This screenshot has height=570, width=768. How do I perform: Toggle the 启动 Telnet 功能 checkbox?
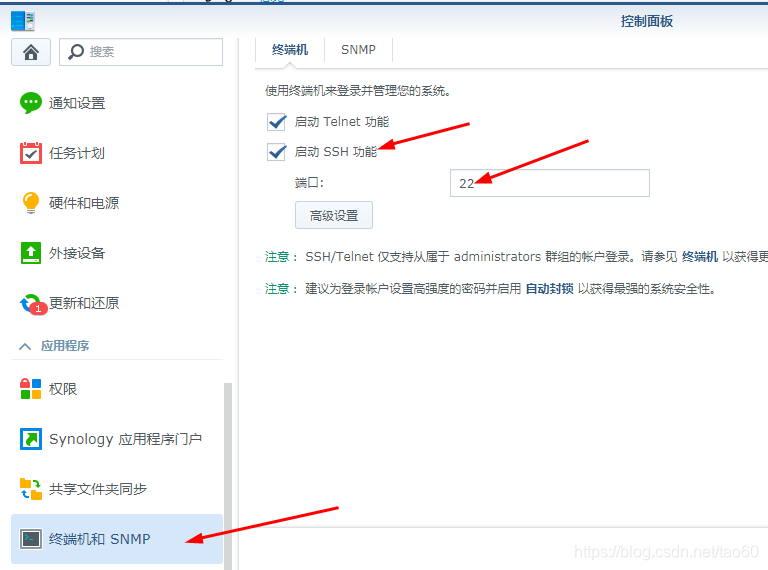tap(277, 121)
